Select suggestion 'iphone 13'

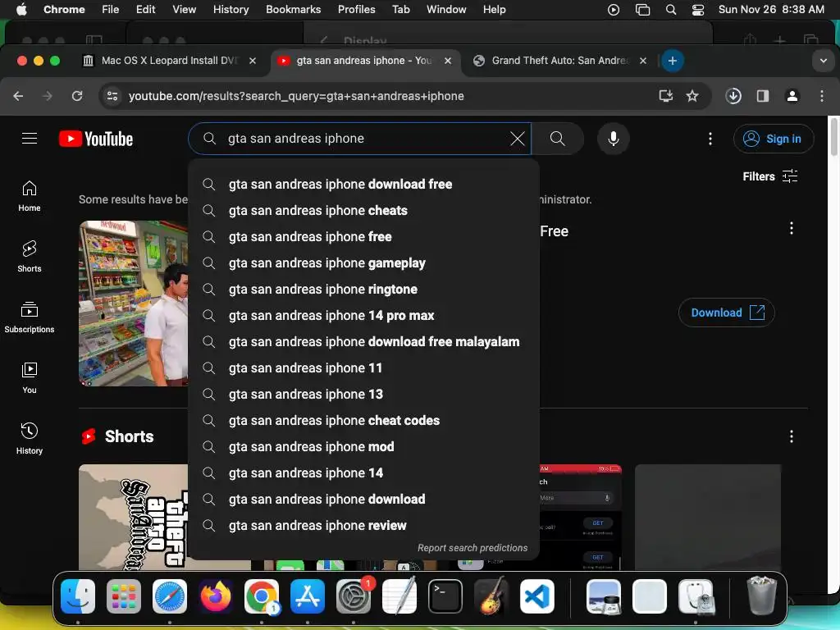click(x=363, y=395)
